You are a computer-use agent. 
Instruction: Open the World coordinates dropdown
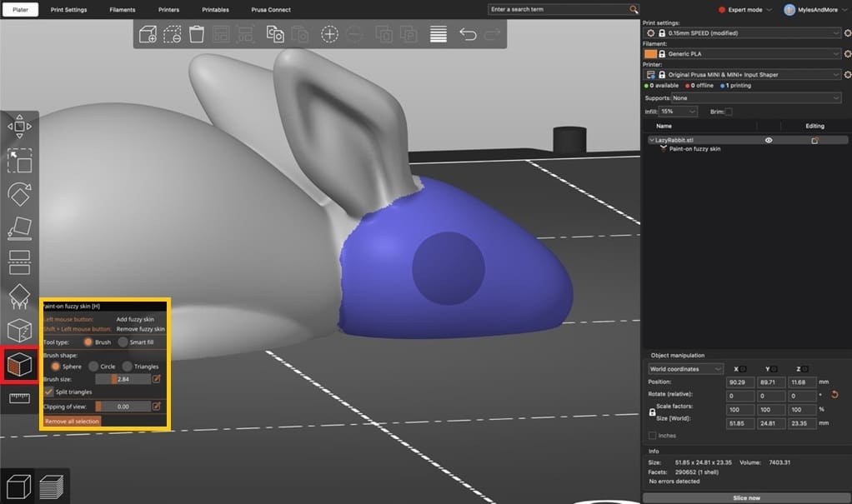point(686,369)
